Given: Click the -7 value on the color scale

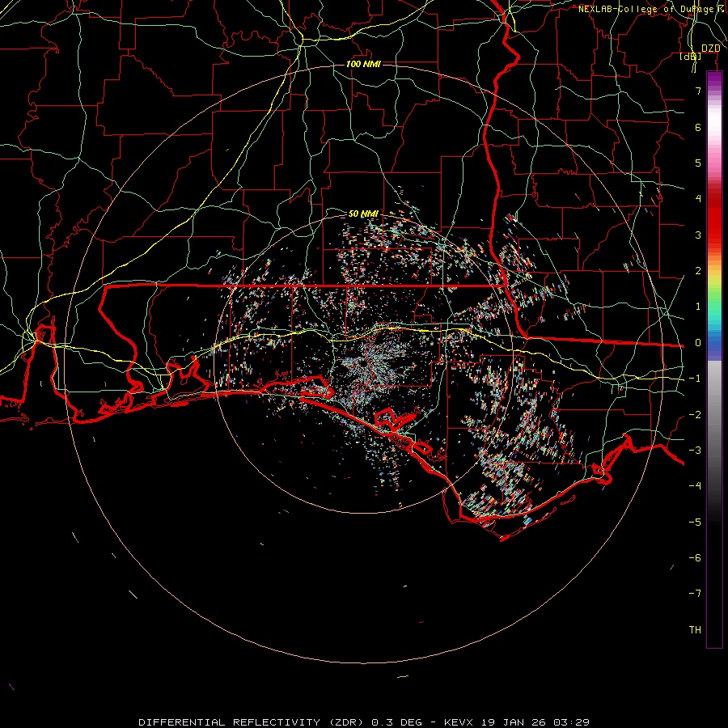Looking at the screenshot, I should (695, 594).
